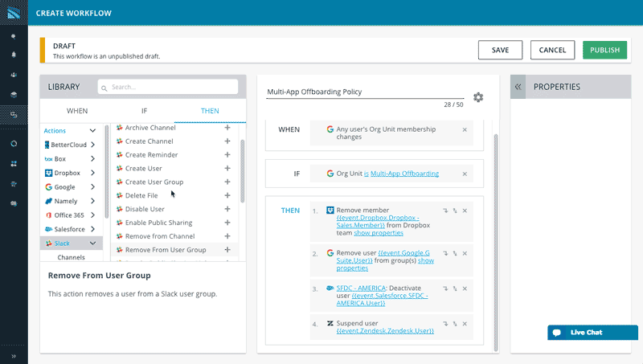Add the Delete File action
The width and height of the screenshot is (643, 364).
[227, 195]
